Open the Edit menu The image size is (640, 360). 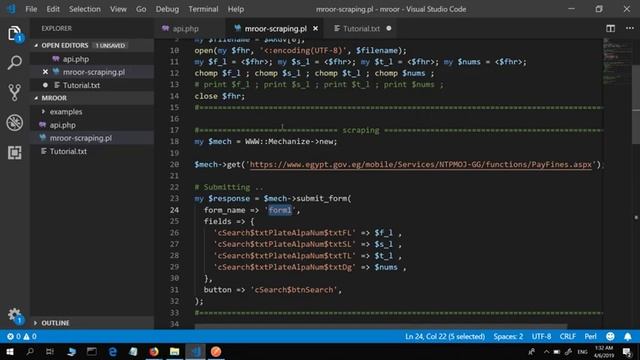pos(53,9)
